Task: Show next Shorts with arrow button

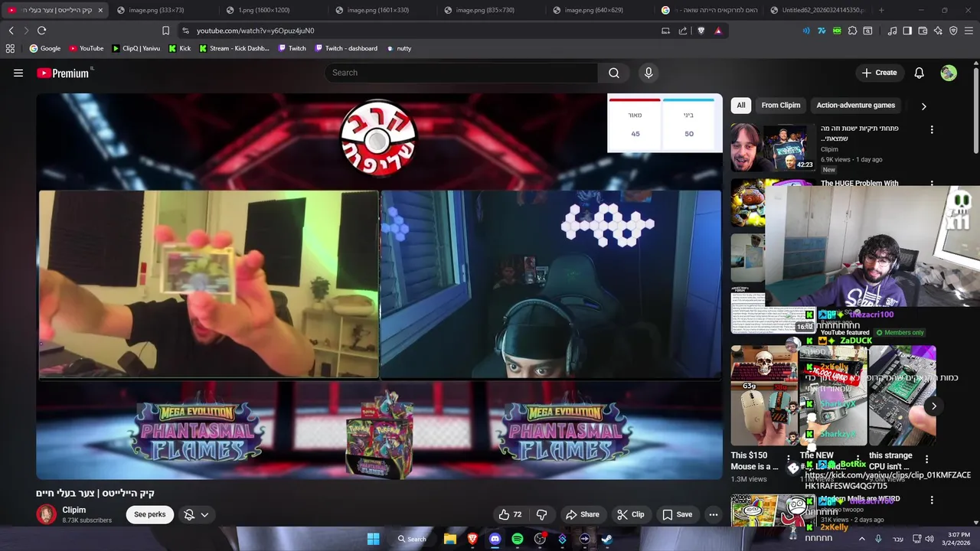Action: [933, 406]
